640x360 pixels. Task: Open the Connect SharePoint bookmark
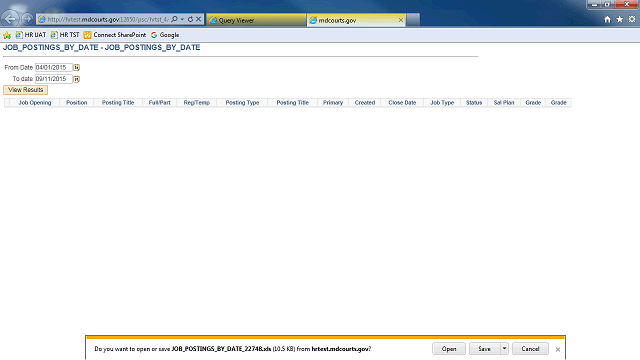tap(115, 35)
